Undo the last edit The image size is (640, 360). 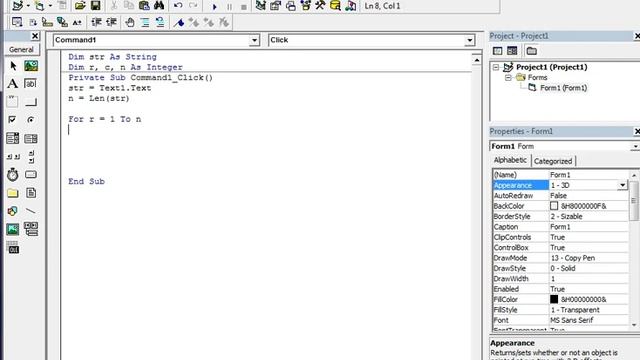tap(178, 6)
